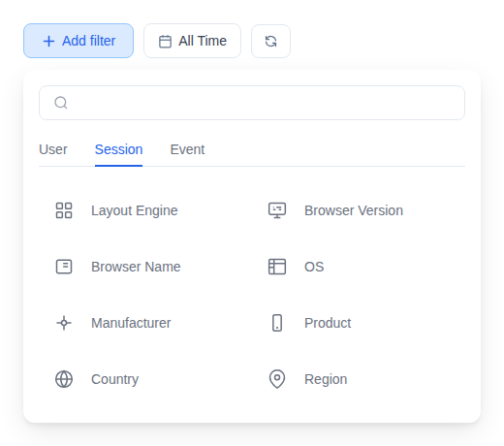Click the Country globe icon
This screenshot has height=446, width=504.
click(64, 379)
